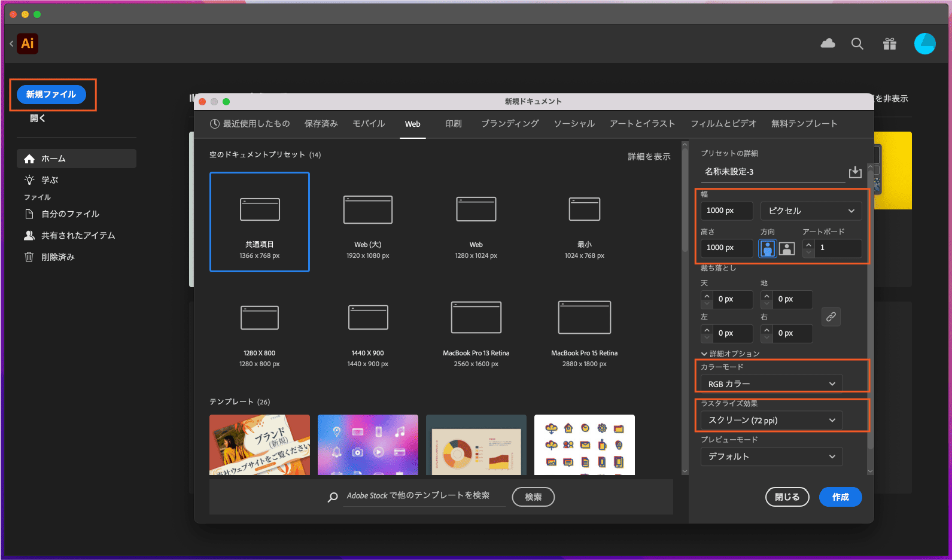Image resolution: width=952 pixels, height=560 pixels.
Task: Click the アートボード count field
Action: [838, 248]
